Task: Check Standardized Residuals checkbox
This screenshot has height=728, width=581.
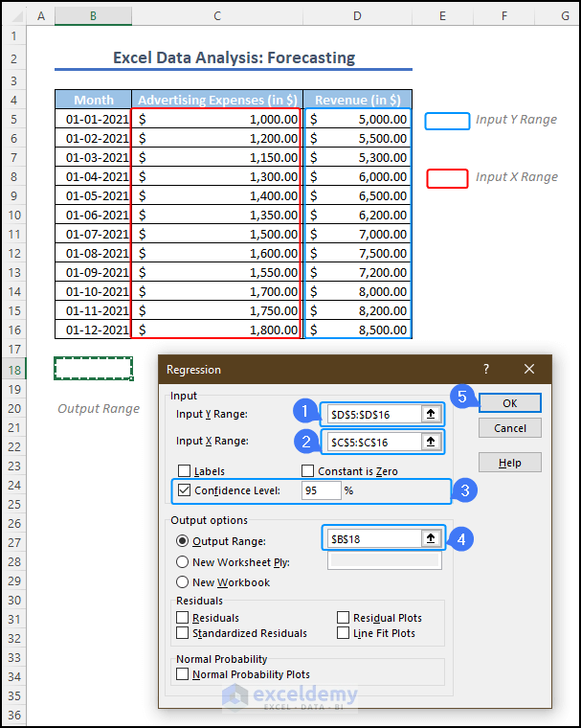Action: click(183, 633)
